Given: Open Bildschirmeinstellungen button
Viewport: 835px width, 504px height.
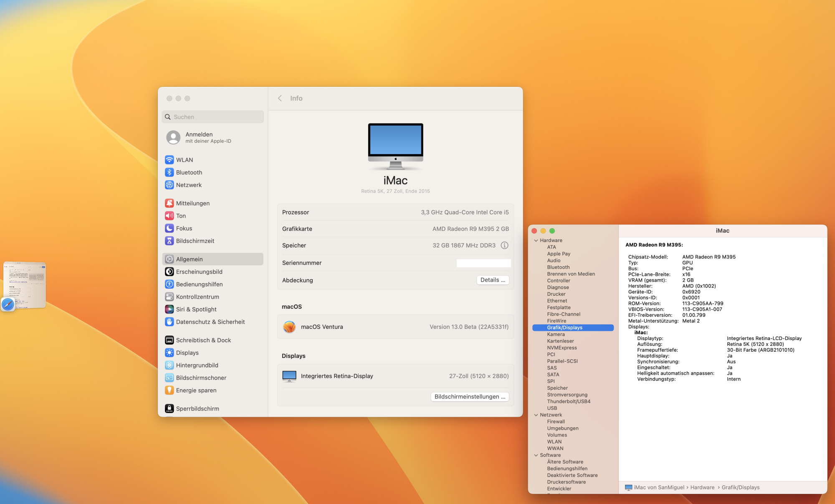Looking at the screenshot, I should [x=470, y=397].
